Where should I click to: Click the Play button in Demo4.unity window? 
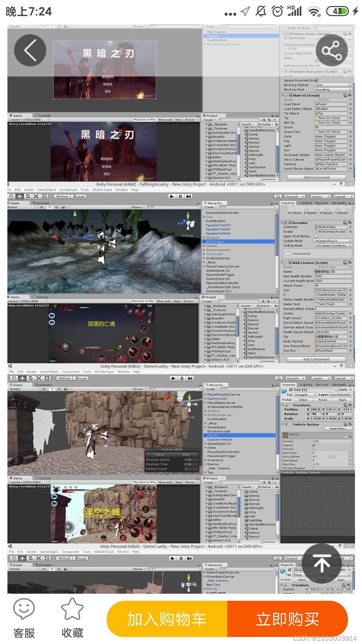[173, 378]
